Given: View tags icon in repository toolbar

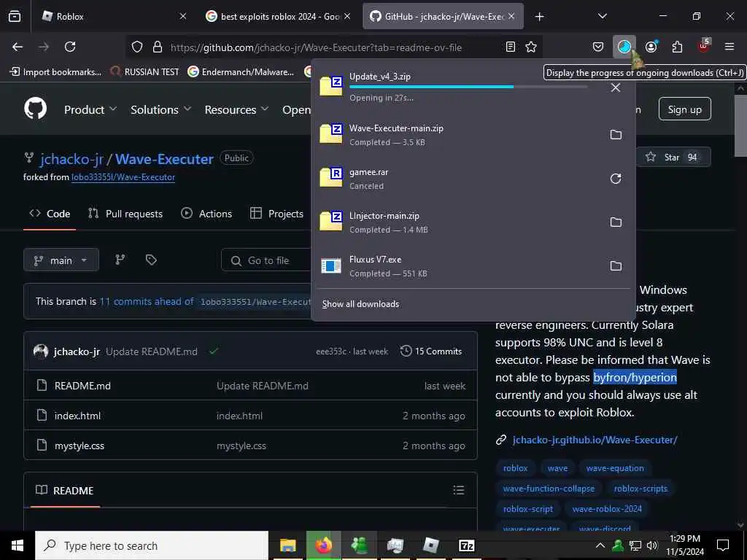Looking at the screenshot, I should [x=151, y=260].
